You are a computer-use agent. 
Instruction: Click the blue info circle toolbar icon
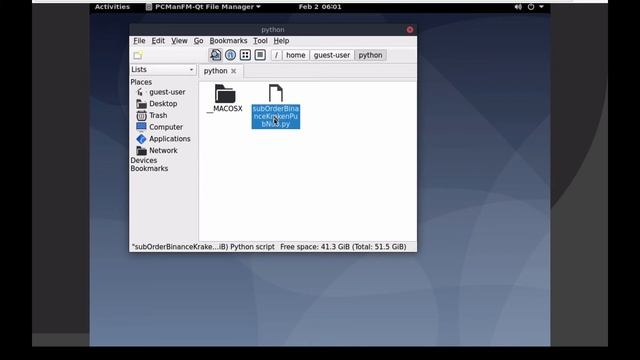tap(230, 55)
